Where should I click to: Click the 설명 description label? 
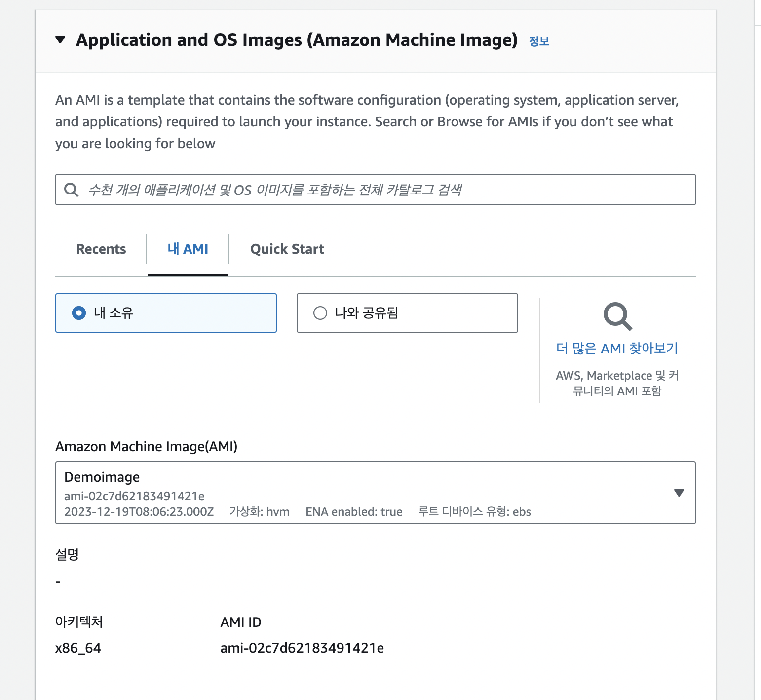pos(67,554)
